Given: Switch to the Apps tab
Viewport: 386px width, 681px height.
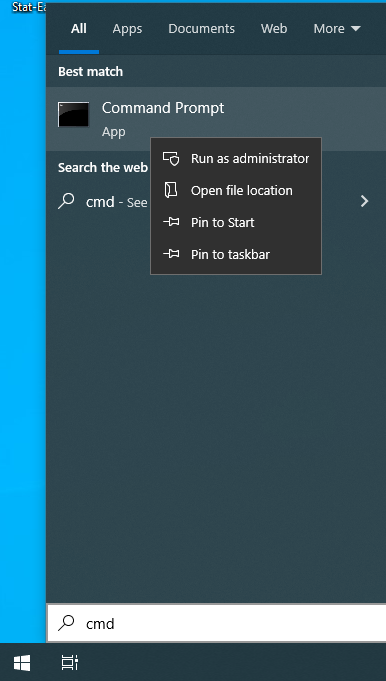Looking at the screenshot, I should (127, 29).
